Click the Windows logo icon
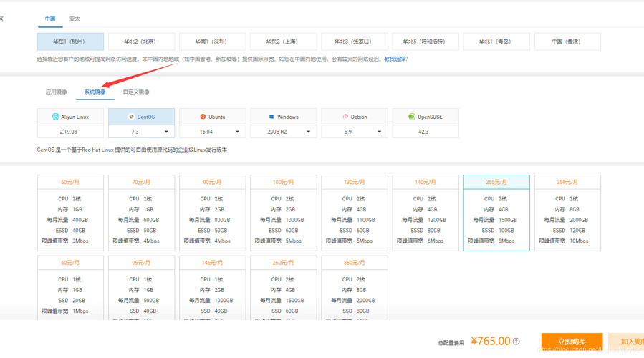644x358 pixels. click(x=271, y=117)
